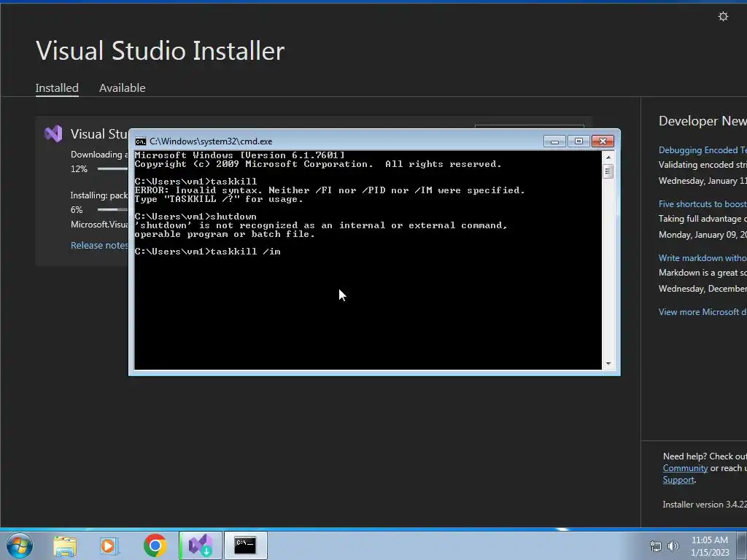Open the Community help link
This screenshot has width=747, height=560.
(x=685, y=468)
